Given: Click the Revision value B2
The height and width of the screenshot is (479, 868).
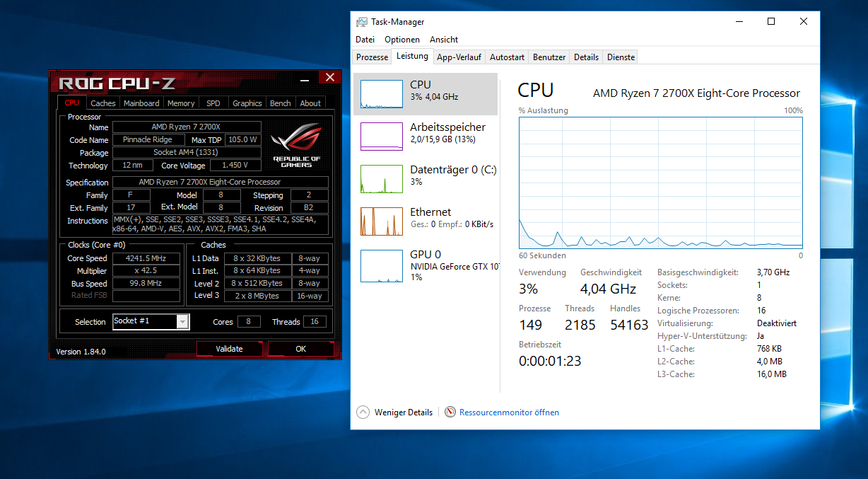Looking at the screenshot, I should [308, 208].
